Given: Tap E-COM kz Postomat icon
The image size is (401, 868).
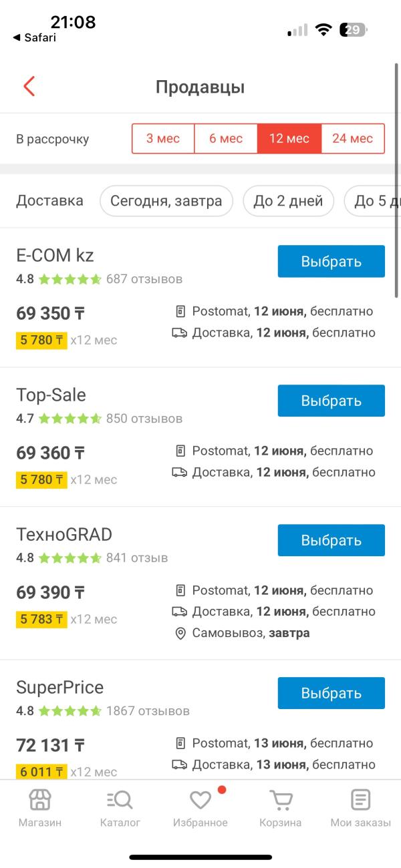Looking at the screenshot, I should pyautogui.click(x=180, y=311).
